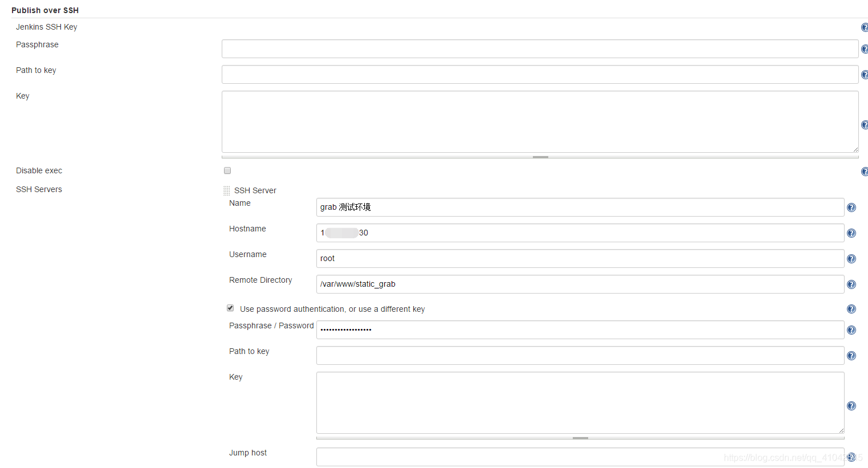Image resolution: width=868 pixels, height=468 pixels.
Task: Click the SSH Servers label
Action: [x=39, y=189]
